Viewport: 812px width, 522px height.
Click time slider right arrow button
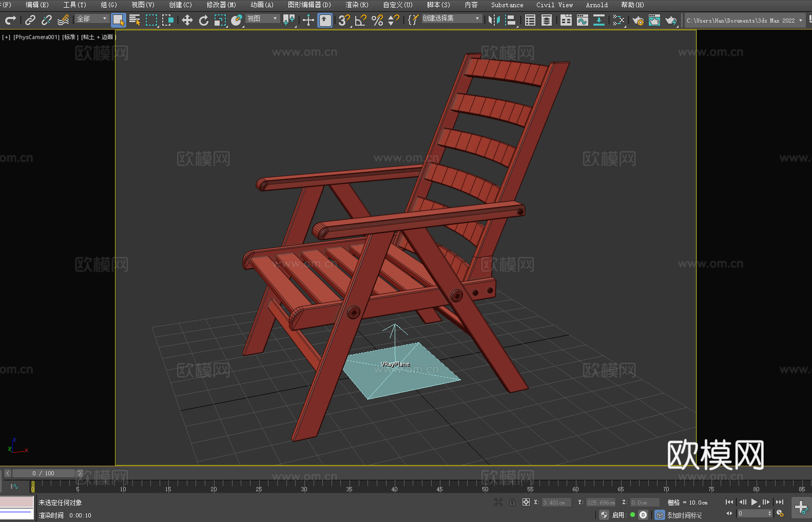(x=80, y=473)
